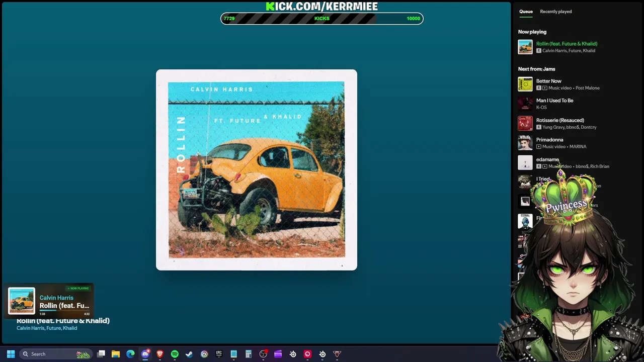Click the Music video icon beside Post Malone
Image resolution: width=644 pixels, height=362 pixels.
(x=545, y=88)
